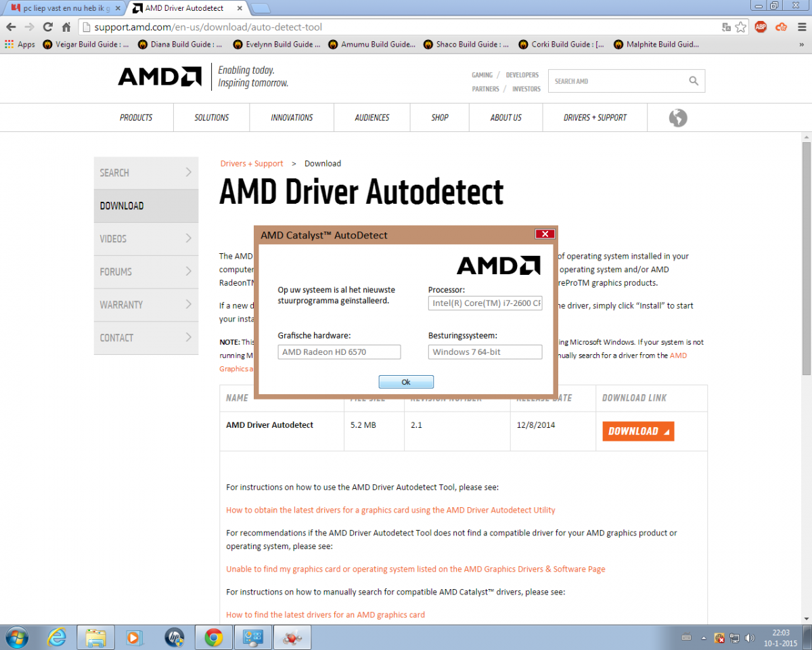This screenshot has width=812, height=650.
Task: Open the Malphite Build Guide bookmark
Action: (656, 45)
